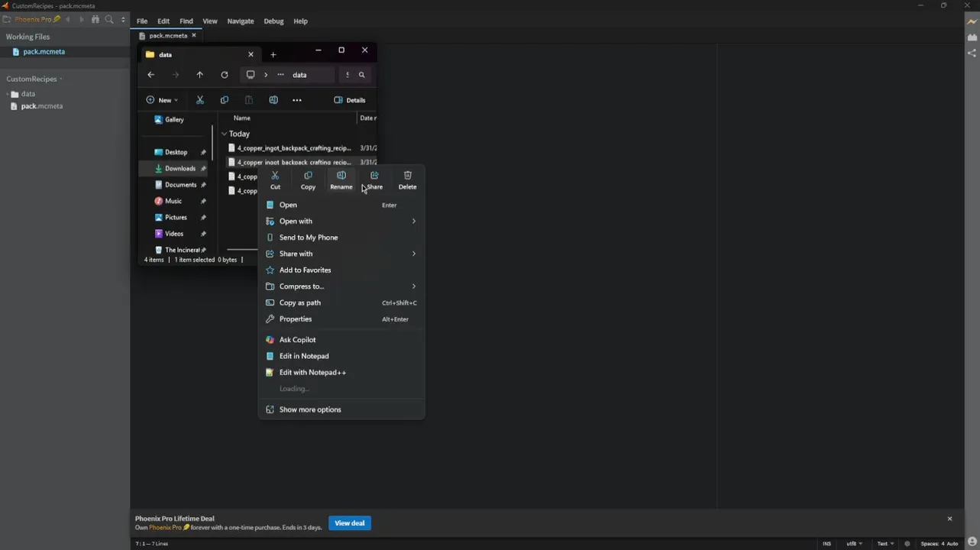This screenshot has width=980, height=550.
Task: Collapse the Today group in file list
Action: point(224,134)
